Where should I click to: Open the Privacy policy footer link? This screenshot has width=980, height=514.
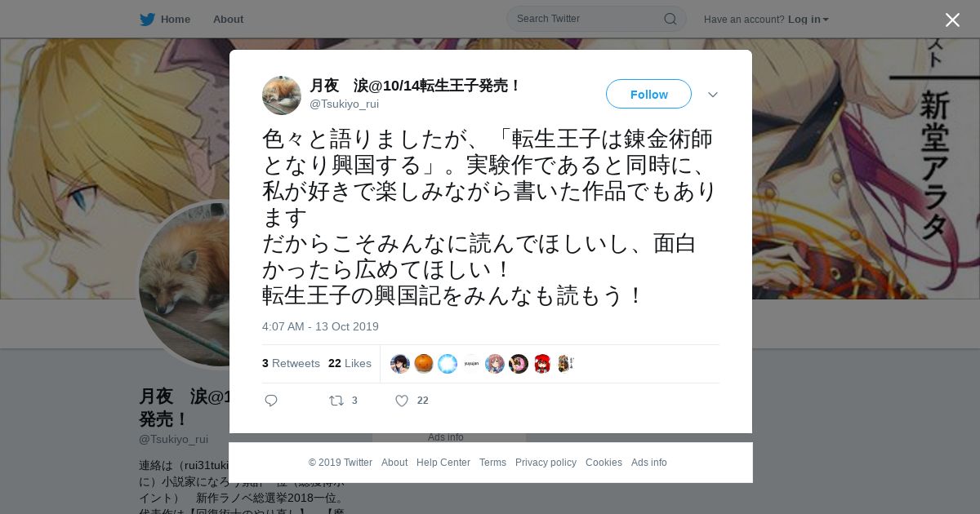click(x=546, y=463)
